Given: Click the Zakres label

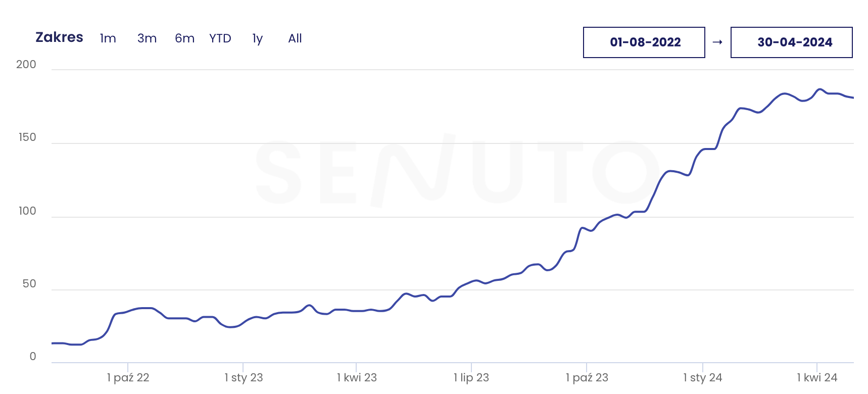Looking at the screenshot, I should 59,37.
